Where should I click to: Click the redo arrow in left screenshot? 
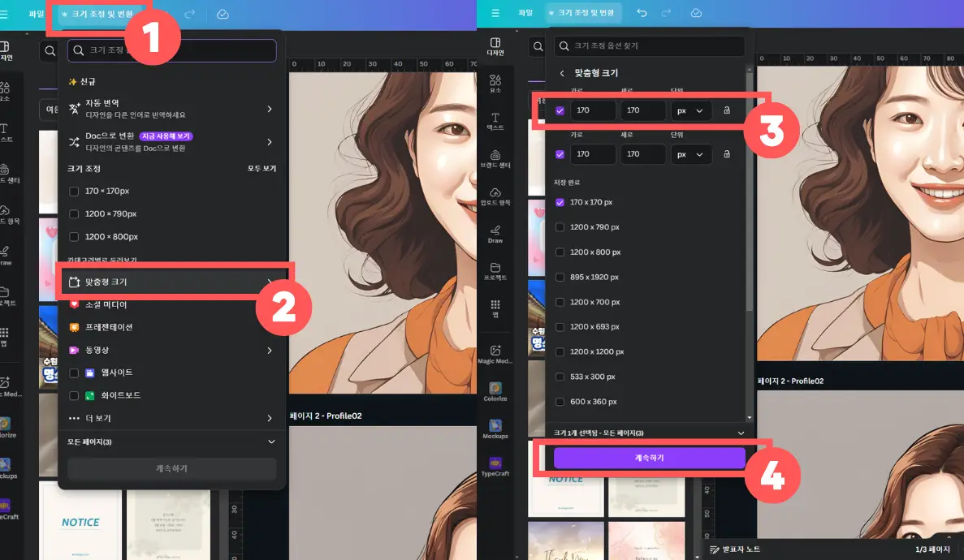[190, 14]
